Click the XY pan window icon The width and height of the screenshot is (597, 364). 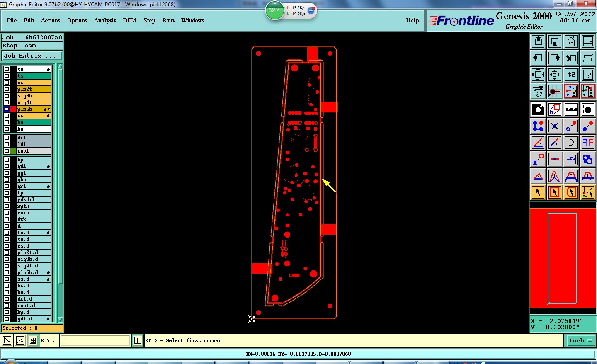click(588, 41)
